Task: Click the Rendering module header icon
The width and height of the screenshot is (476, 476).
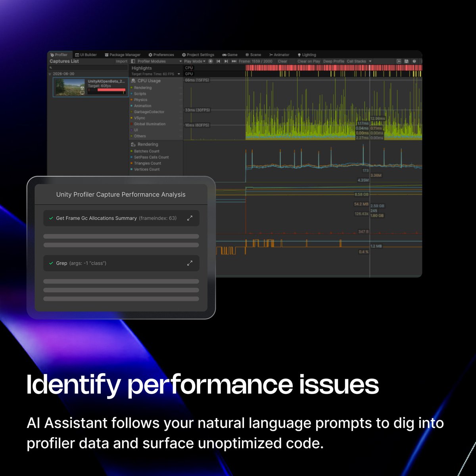Action: coord(133,145)
